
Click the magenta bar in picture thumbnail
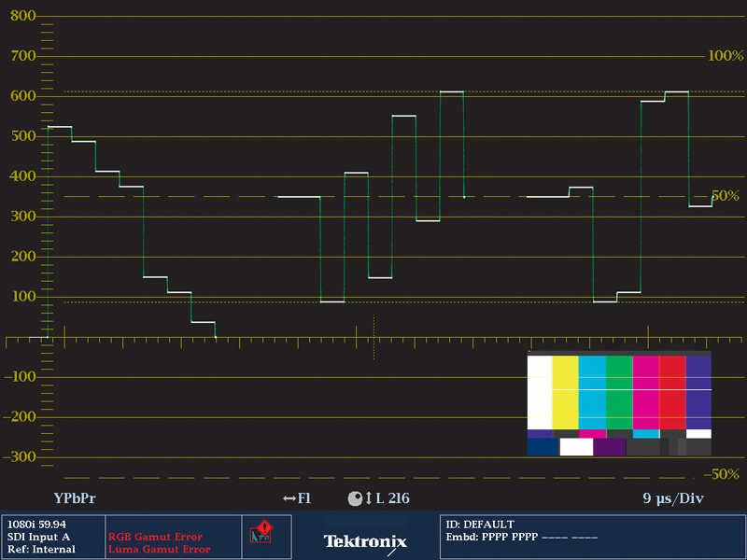646,392
